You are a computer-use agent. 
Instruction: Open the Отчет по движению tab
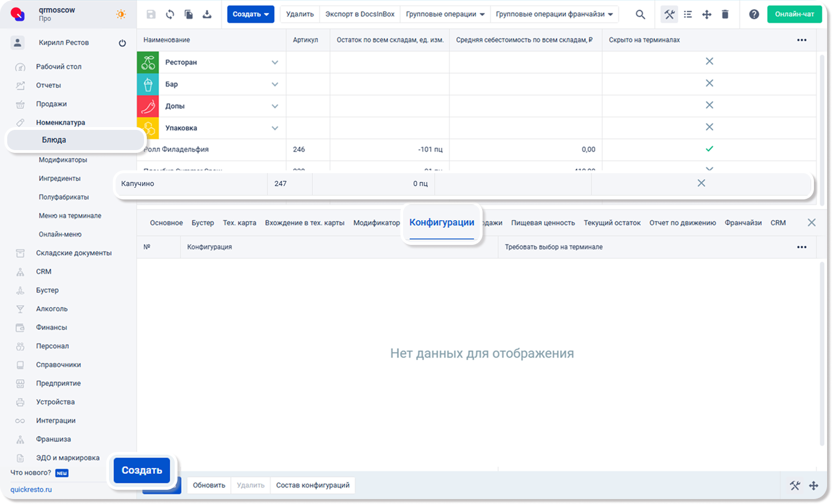(682, 223)
